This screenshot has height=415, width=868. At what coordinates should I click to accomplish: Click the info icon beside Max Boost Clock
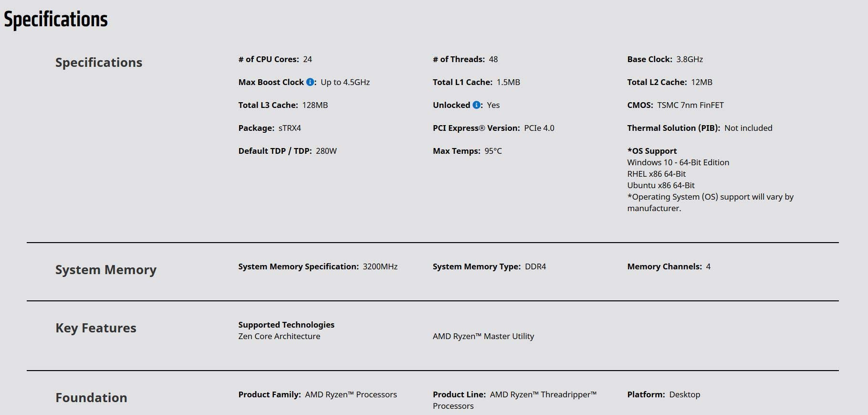pos(310,82)
